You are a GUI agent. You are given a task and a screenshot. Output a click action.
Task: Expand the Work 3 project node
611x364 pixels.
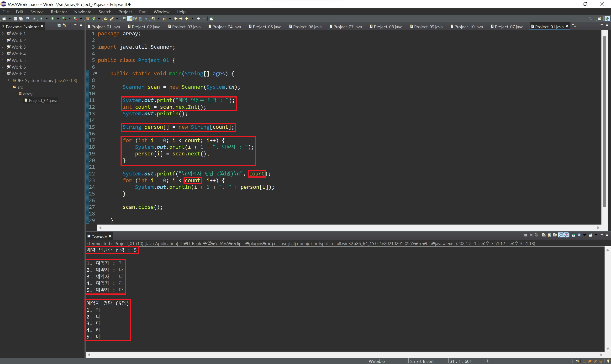pos(3,47)
